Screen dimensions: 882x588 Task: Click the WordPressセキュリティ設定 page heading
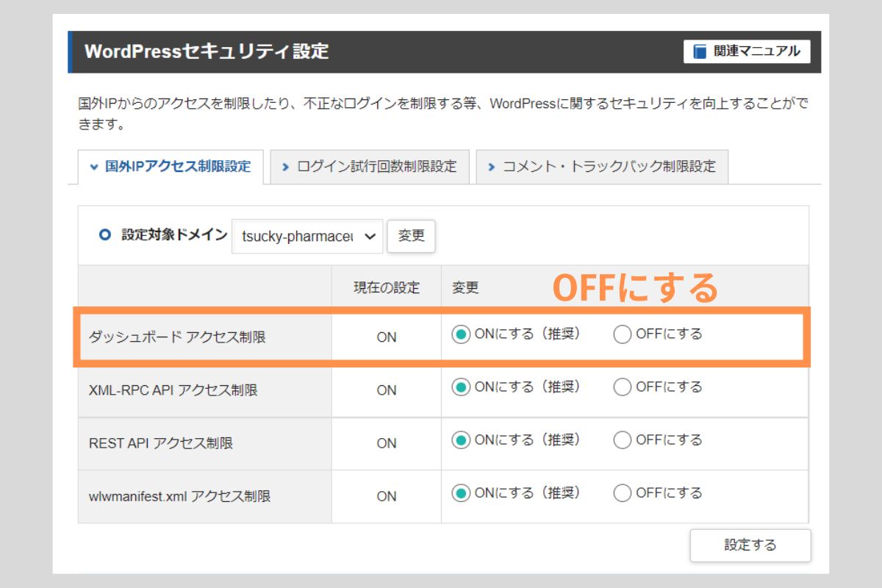[x=207, y=51]
